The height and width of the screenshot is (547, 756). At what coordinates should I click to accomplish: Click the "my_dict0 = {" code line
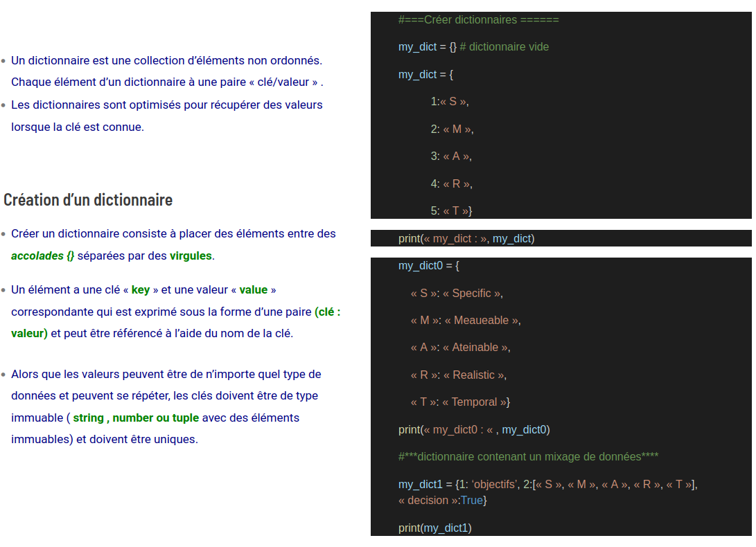[429, 265]
